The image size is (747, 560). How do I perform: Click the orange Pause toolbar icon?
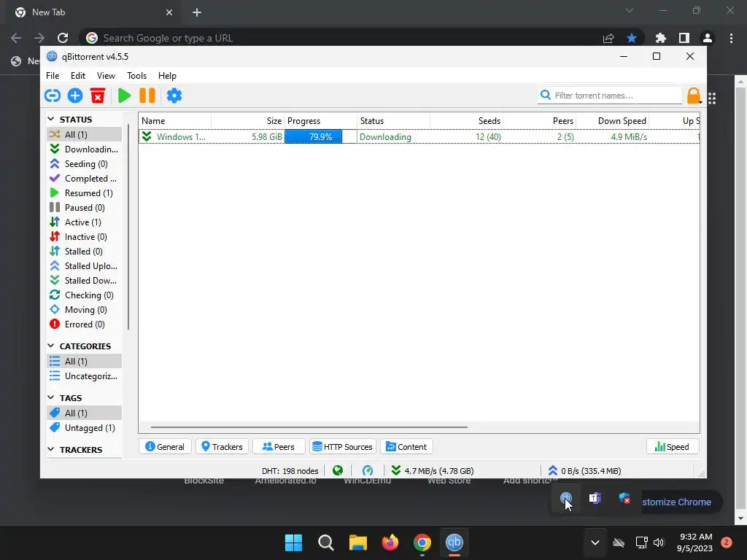[x=147, y=96]
